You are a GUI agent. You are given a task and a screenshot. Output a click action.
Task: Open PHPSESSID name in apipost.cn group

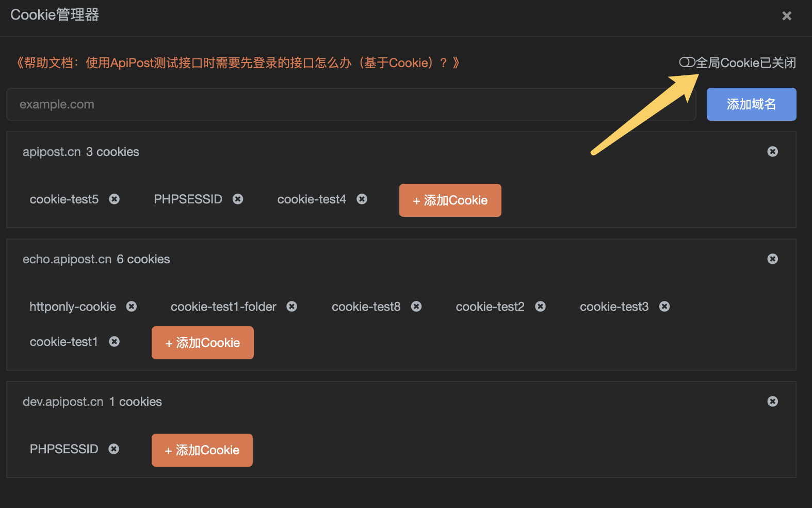tap(188, 199)
